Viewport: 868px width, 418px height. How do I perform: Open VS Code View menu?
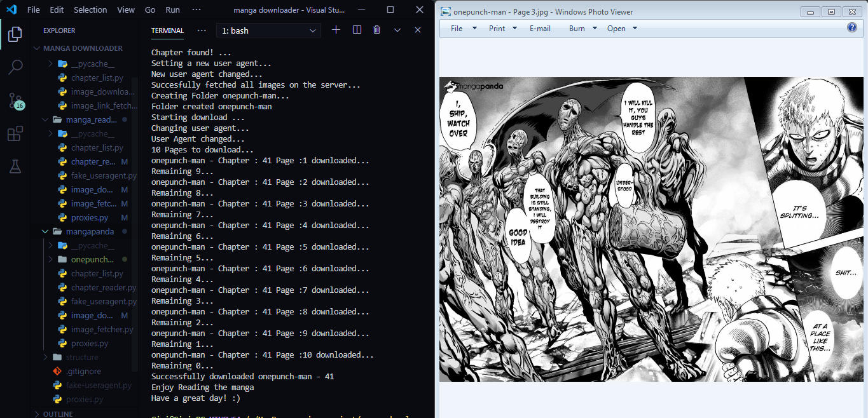tap(126, 10)
